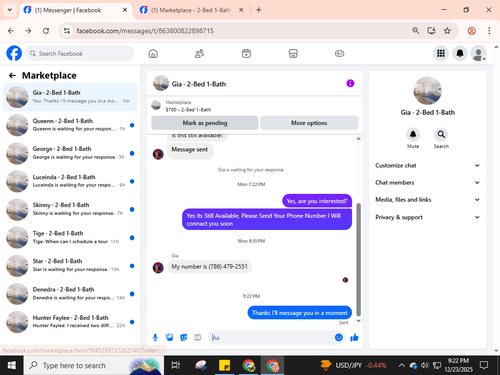
Task: Click the chat scrollbar thumb
Action: pos(359,259)
